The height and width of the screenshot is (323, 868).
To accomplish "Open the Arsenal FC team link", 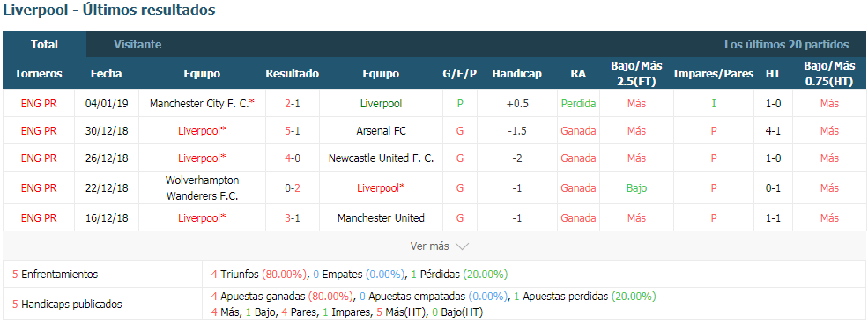I will [381, 131].
